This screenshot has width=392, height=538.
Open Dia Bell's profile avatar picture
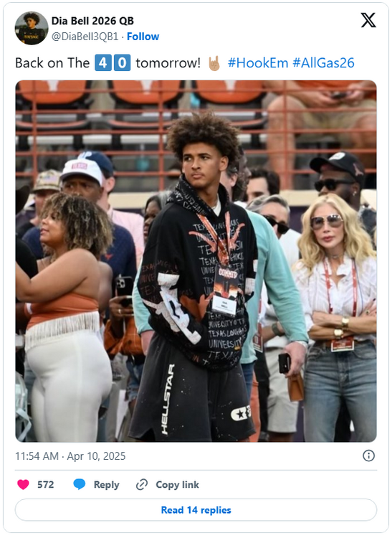32,28
